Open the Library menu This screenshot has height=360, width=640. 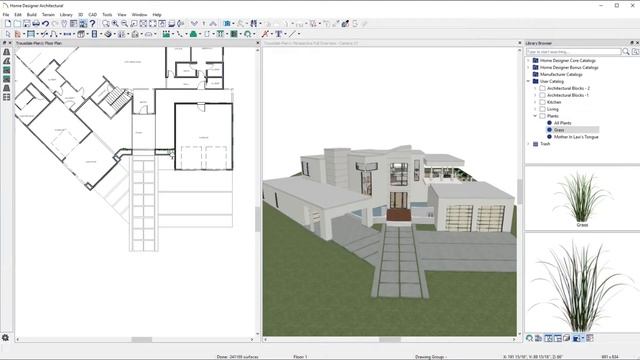click(x=66, y=15)
